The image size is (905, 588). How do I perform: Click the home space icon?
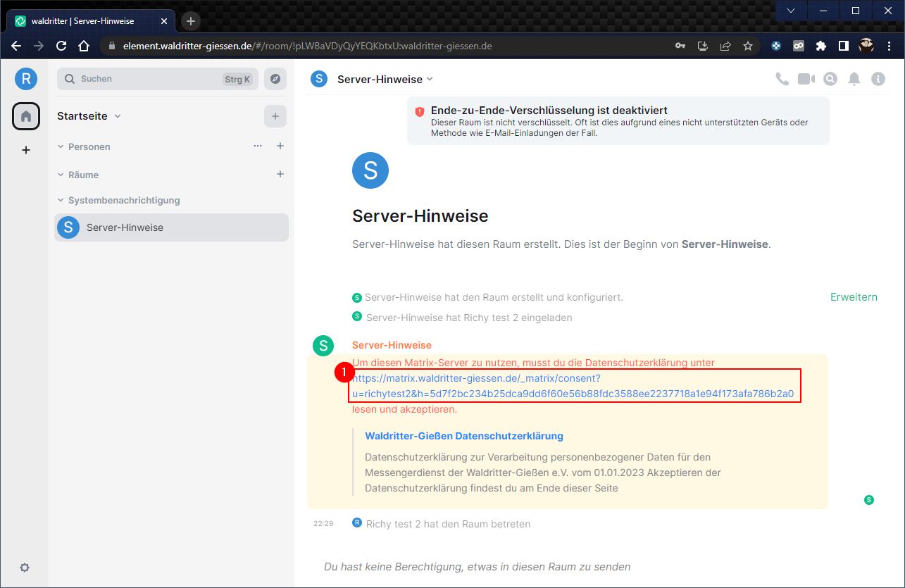26,116
